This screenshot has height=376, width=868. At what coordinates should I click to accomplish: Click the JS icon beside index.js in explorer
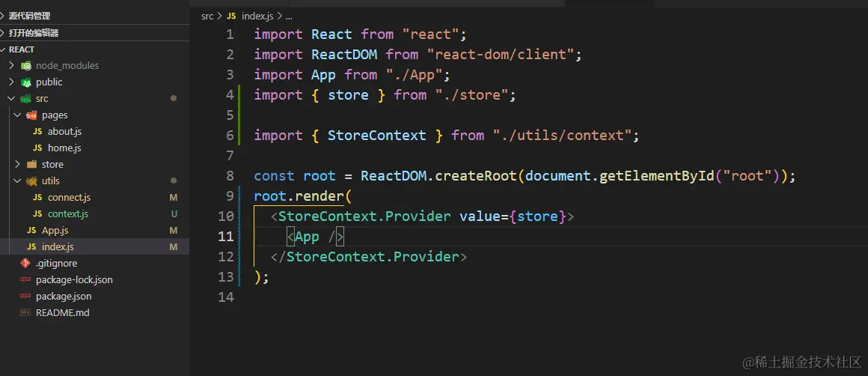31,247
